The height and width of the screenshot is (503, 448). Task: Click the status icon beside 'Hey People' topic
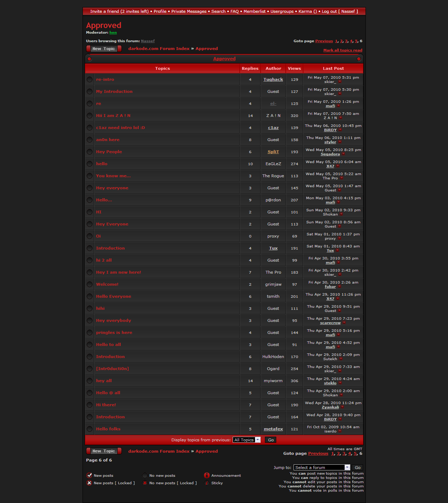pyautogui.click(x=90, y=152)
